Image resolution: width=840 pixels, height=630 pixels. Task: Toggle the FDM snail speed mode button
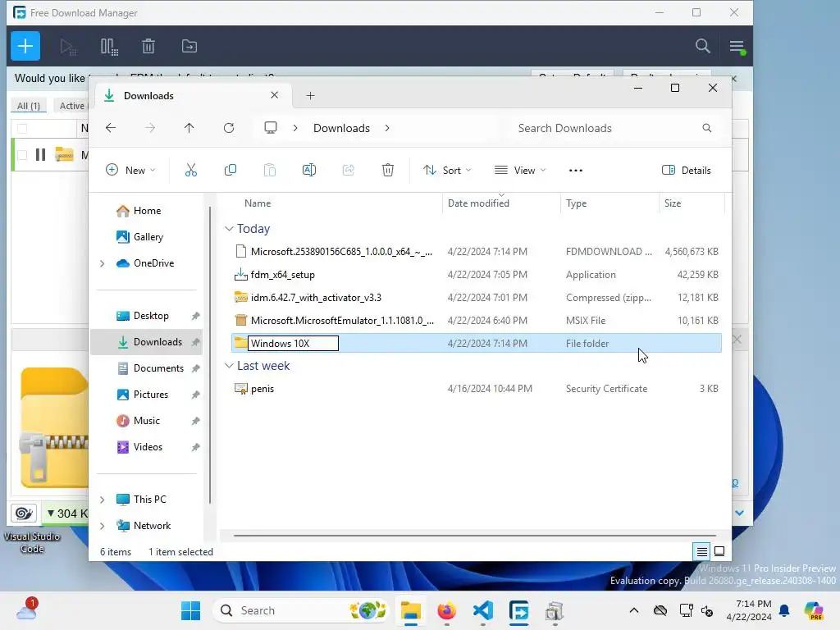[x=24, y=514]
